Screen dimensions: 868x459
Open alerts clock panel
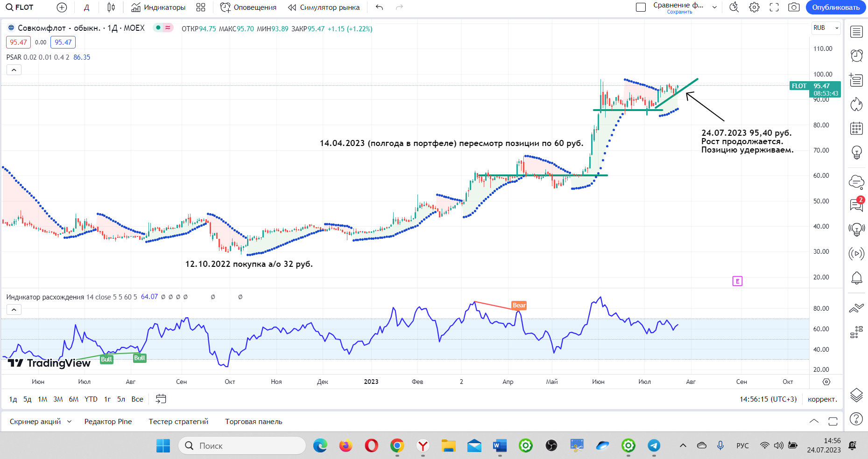coord(856,56)
